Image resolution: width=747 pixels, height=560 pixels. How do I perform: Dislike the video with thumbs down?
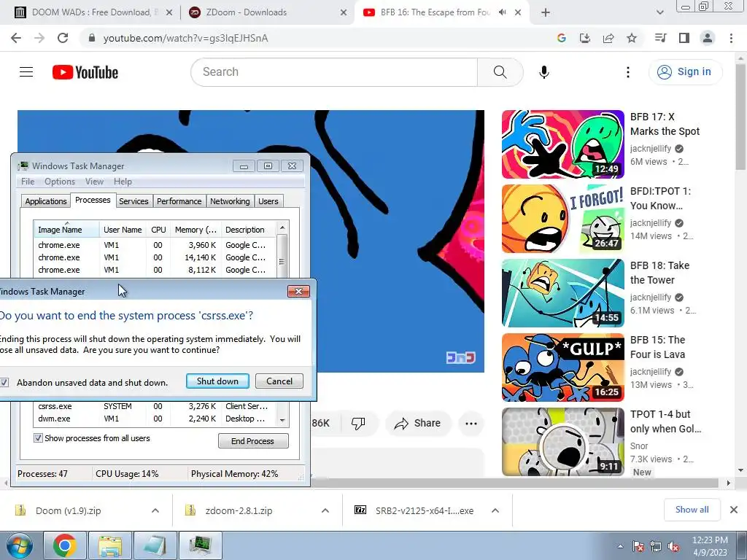[x=357, y=423]
